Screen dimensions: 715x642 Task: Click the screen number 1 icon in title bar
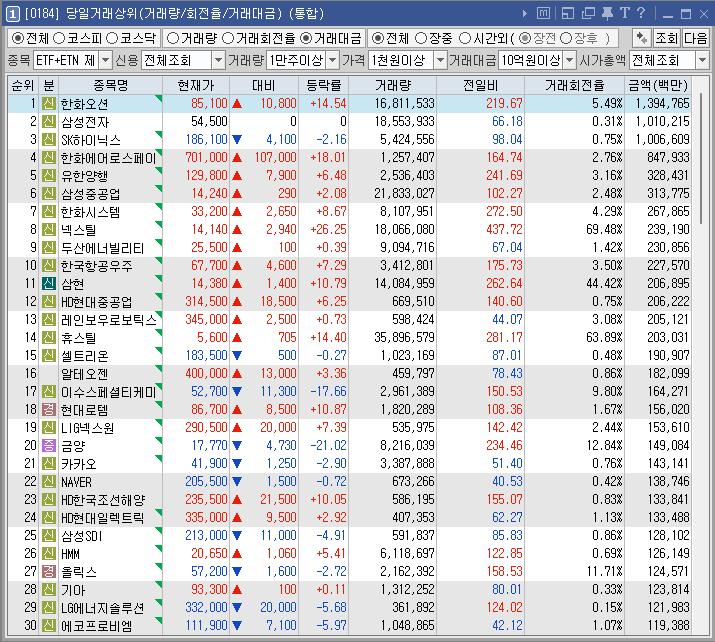click(13, 14)
